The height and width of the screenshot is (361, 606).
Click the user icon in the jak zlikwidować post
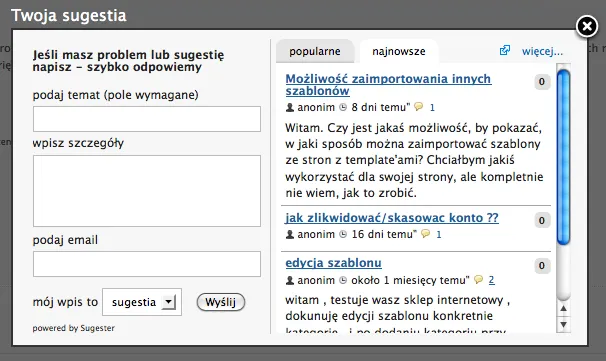coord(290,234)
